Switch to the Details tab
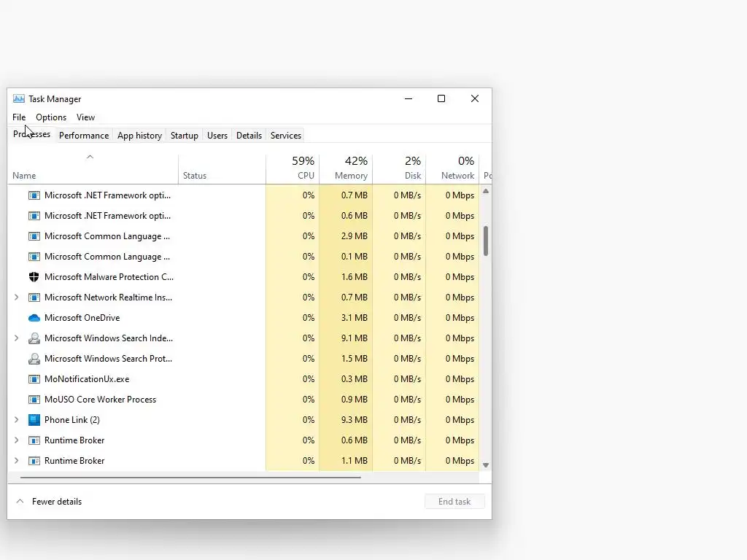This screenshot has width=747, height=560. tap(249, 135)
